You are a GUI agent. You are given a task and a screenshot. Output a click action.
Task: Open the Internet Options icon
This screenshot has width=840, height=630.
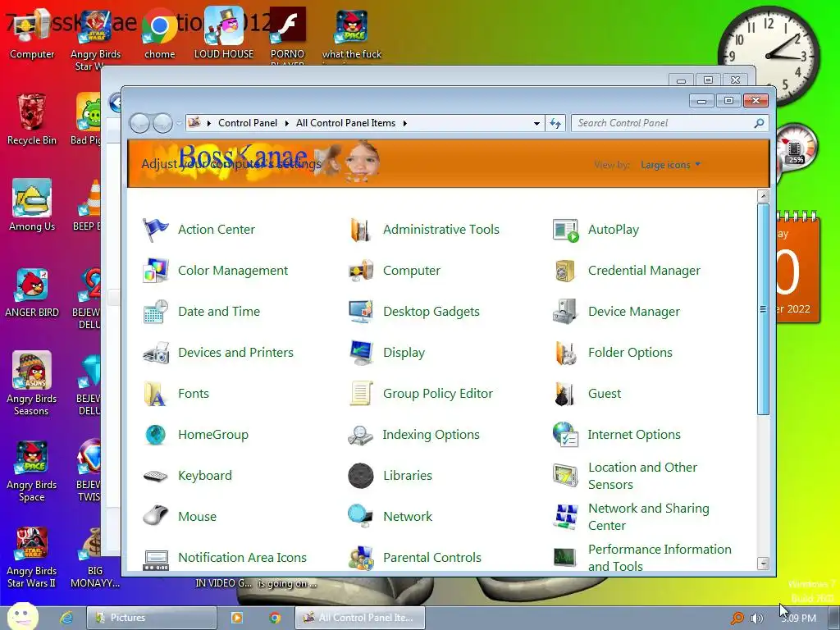566,435
